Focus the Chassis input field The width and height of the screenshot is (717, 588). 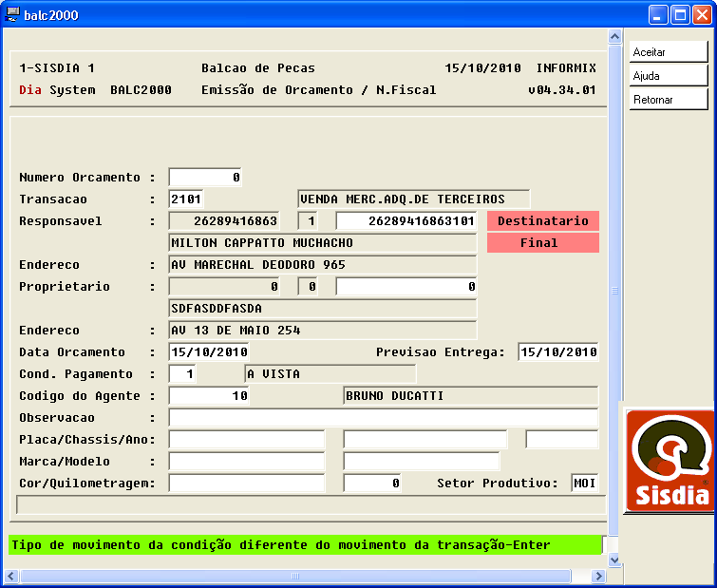(425, 440)
